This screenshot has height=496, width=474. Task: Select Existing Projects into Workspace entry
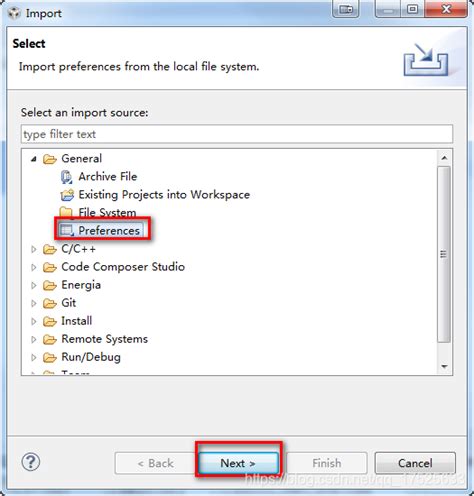point(164,195)
